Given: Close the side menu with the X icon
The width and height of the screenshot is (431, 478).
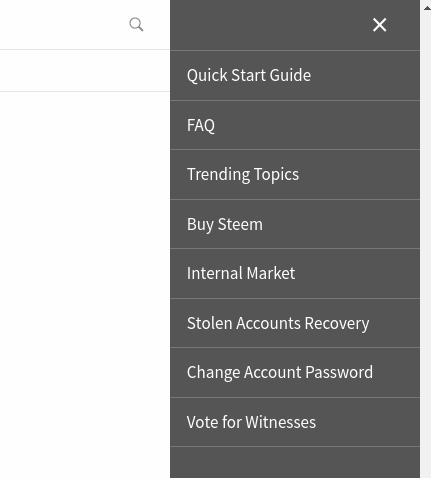Looking at the screenshot, I should (x=379, y=25).
